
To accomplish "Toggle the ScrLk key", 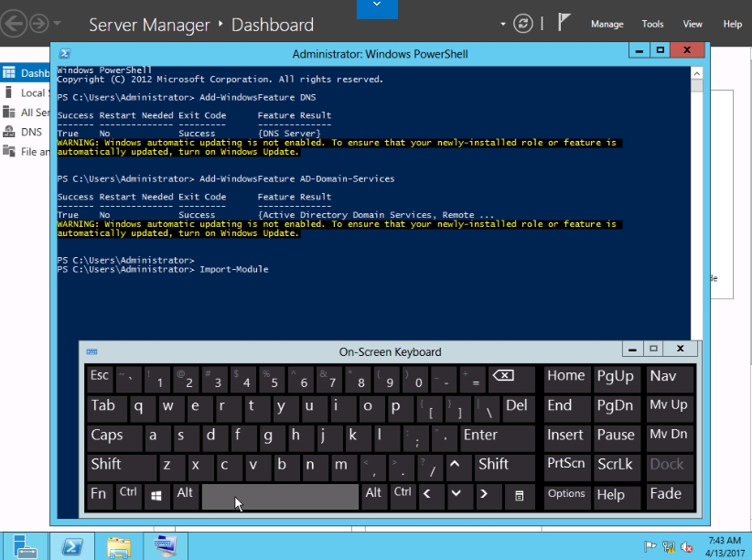I will coord(616,466).
